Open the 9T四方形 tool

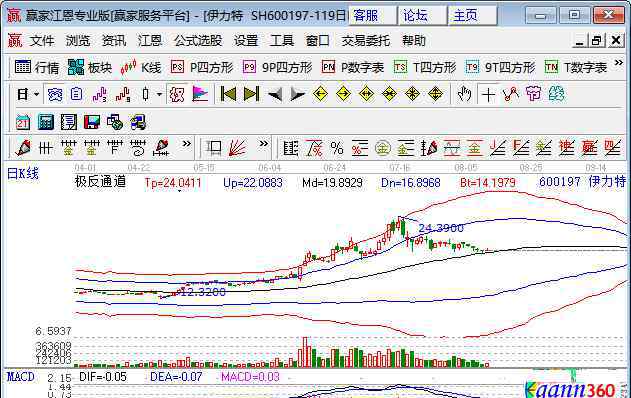point(501,67)
